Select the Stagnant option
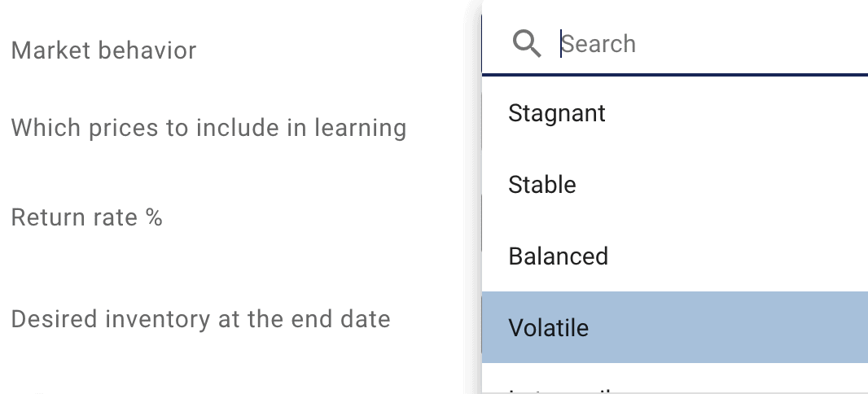Image resolution: width=868 pixels, height=394 pixels. tap(675, 113)
